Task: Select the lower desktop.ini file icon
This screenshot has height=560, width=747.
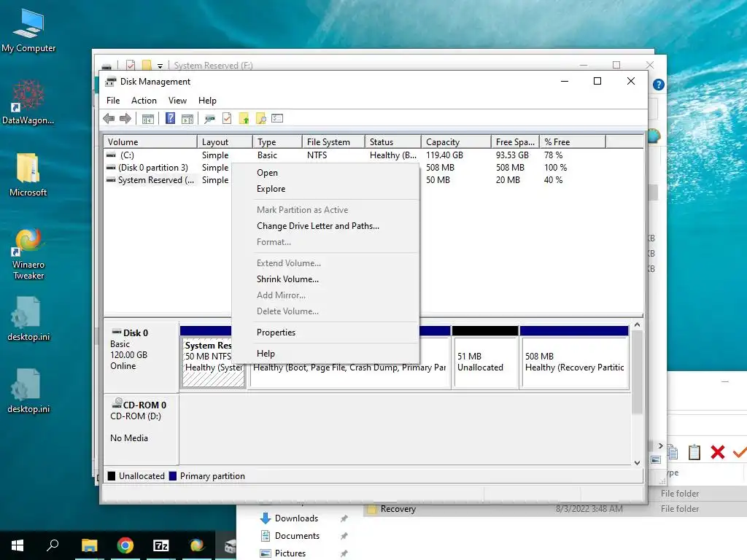Action: point(28,391)
